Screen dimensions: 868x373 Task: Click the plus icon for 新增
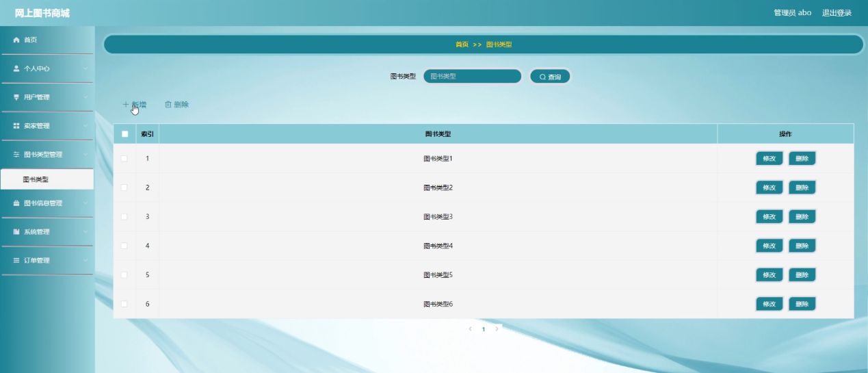pyautogui.click(x=126, y=105)
